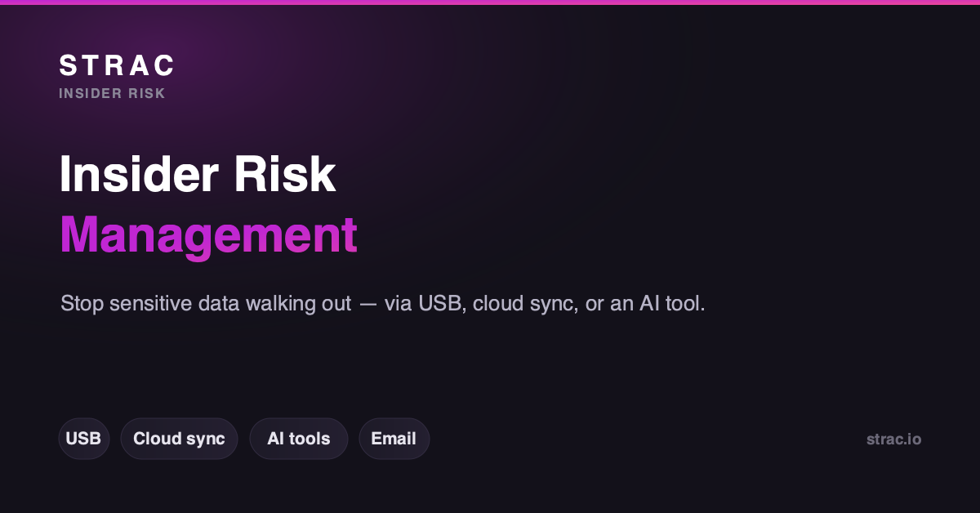
Task: Select the USB pill tag
Action: pos(83,439)
